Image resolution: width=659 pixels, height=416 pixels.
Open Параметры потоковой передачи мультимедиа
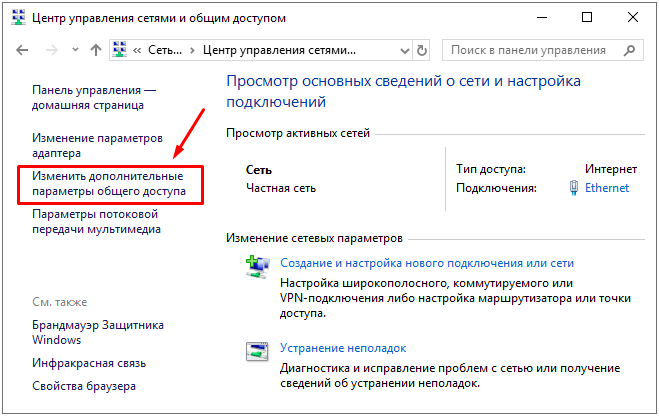[96, 221]
